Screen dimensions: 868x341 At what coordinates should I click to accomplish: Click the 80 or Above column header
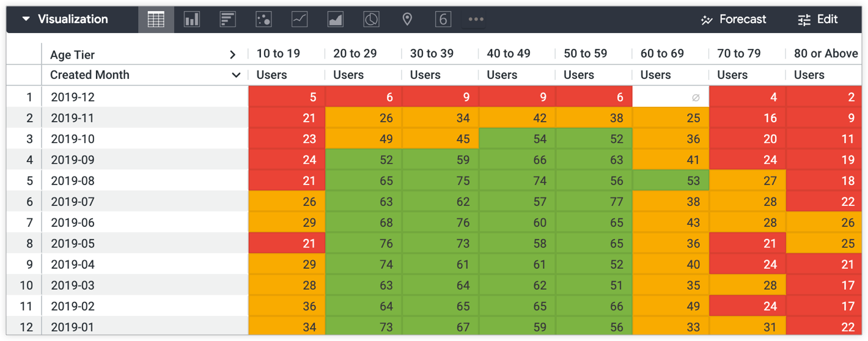coord(825,54)
